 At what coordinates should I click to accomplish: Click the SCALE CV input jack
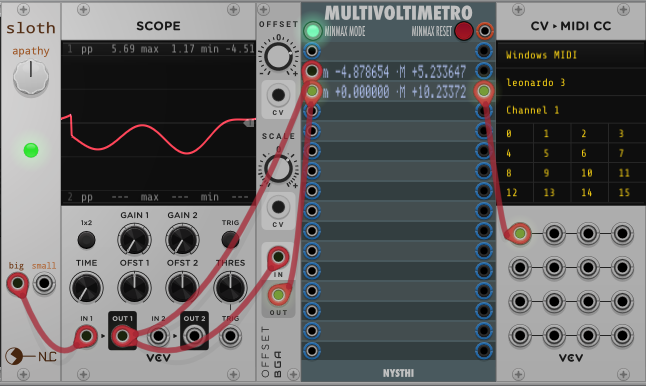click(x=278, y=207)
